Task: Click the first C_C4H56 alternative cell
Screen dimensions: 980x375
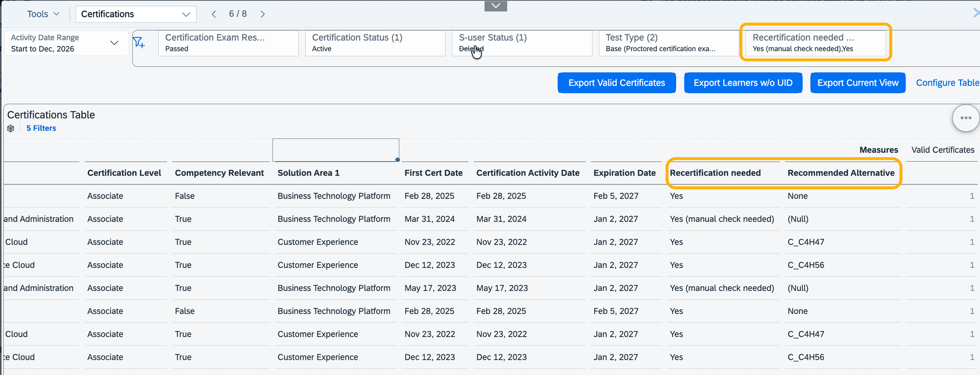Action: 805,265
